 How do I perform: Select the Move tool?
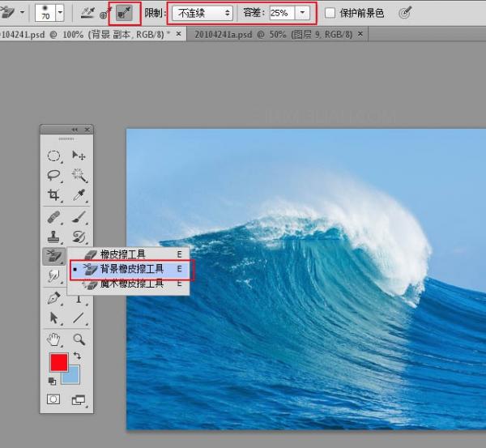[x=79, y=155]
